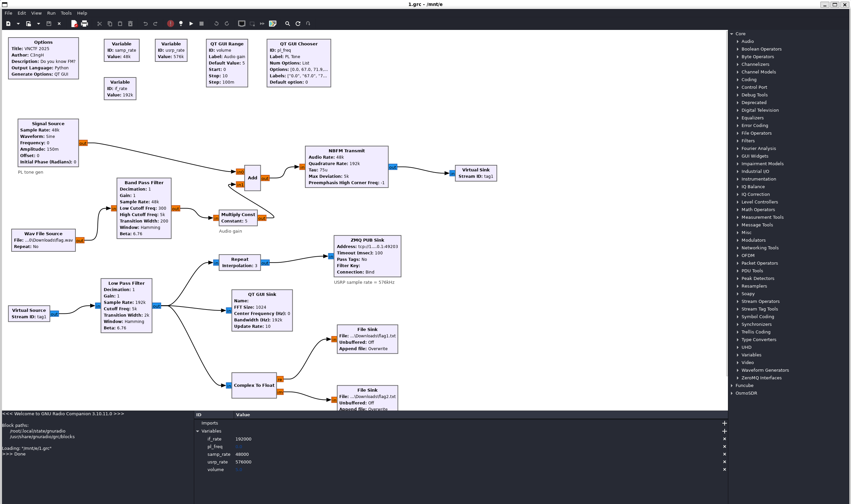This screenshot has width=851, height=504.
Task: Click the reload blocks icon
Action: point(298,23)
